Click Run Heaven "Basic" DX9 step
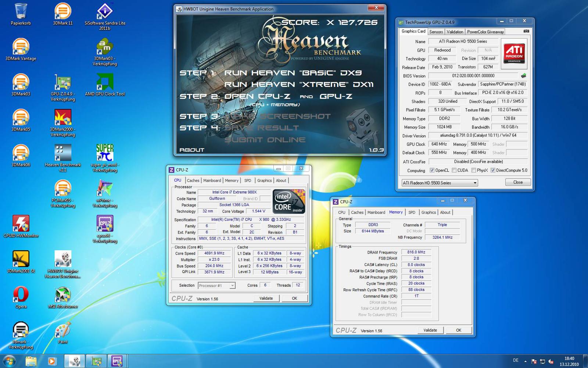588x368 pixels. click(x=293, y=73)
